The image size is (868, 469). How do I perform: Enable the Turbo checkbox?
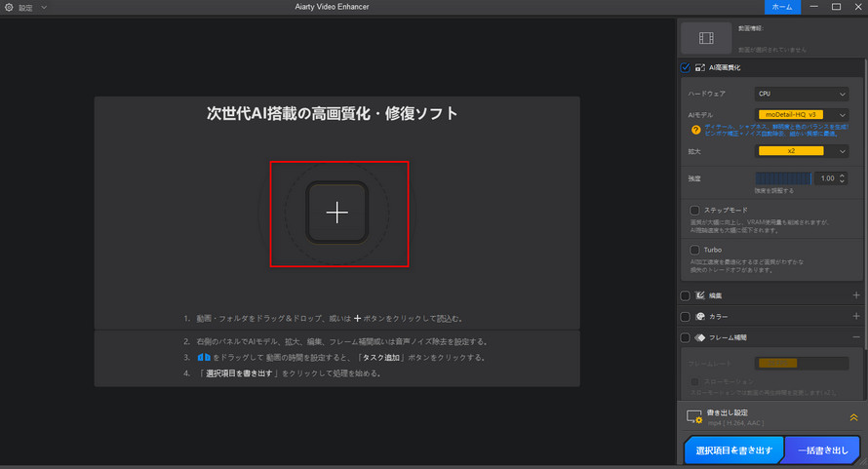694,250
